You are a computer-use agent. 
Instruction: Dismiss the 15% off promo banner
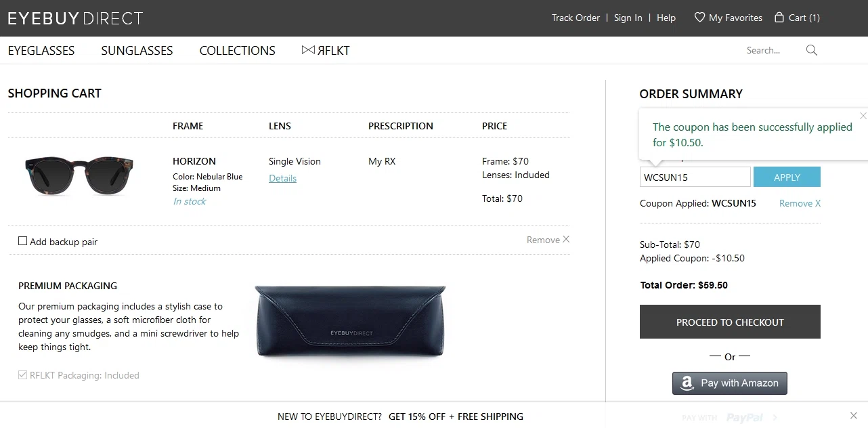tap(854, 415)
